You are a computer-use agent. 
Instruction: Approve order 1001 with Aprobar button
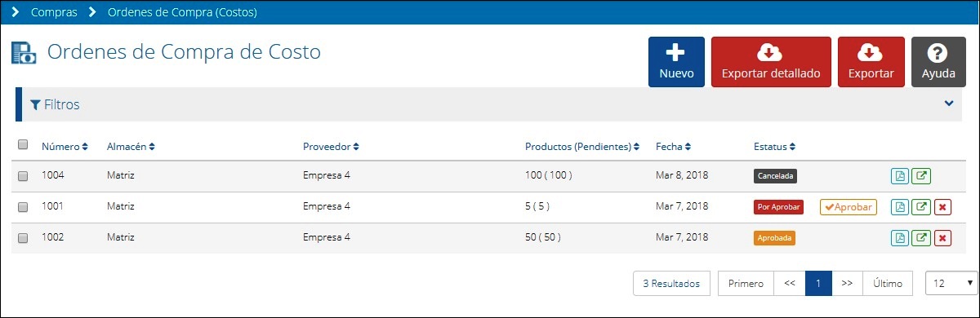(x=848, y=207)
